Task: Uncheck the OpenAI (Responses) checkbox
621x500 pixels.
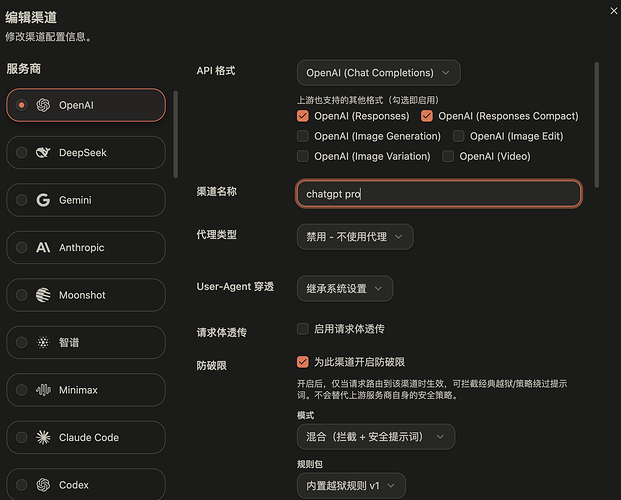Action: (303, 116)
